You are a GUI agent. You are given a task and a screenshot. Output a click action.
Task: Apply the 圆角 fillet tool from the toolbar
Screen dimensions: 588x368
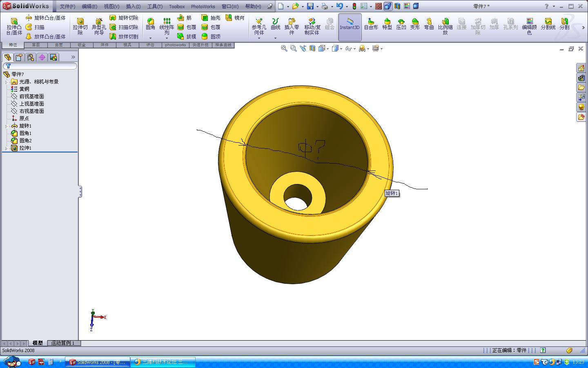[150, 24]
